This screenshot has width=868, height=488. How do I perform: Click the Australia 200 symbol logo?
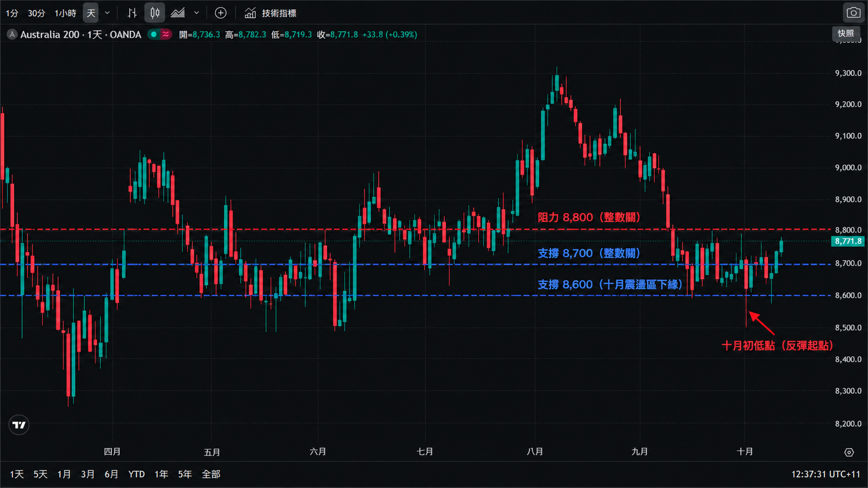pos(12,35)
